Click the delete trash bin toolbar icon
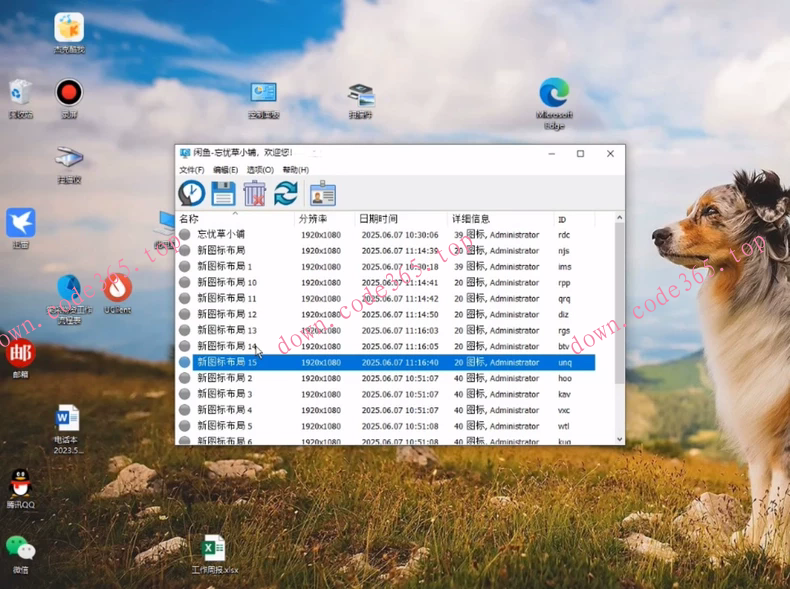Screen dimensions: 790x589 254,193
